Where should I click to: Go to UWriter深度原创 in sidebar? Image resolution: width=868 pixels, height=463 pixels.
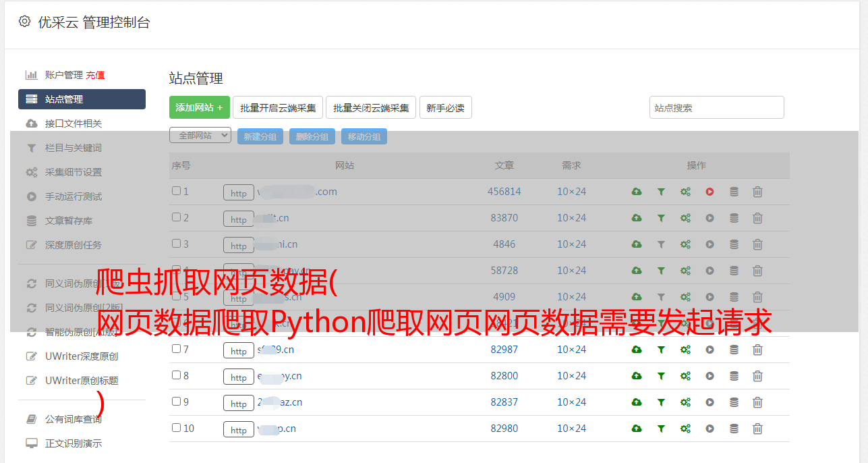click(x=82, y=356)
